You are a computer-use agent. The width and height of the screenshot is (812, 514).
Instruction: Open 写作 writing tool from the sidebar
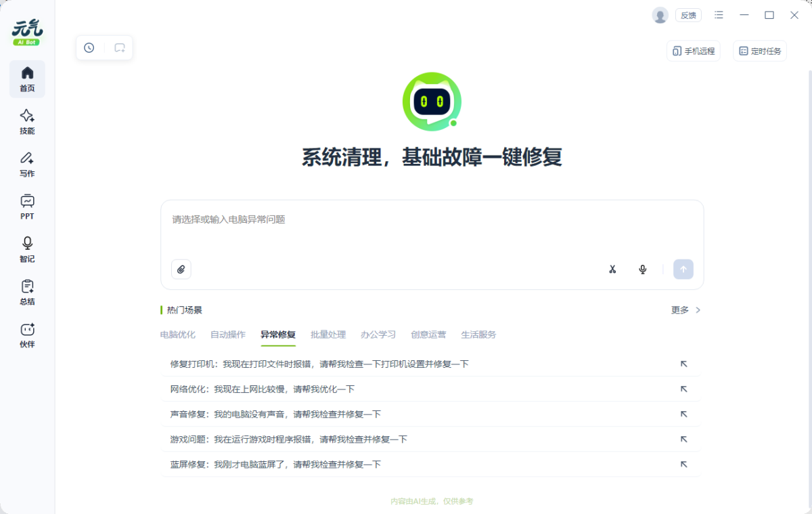tap(27, 164)
